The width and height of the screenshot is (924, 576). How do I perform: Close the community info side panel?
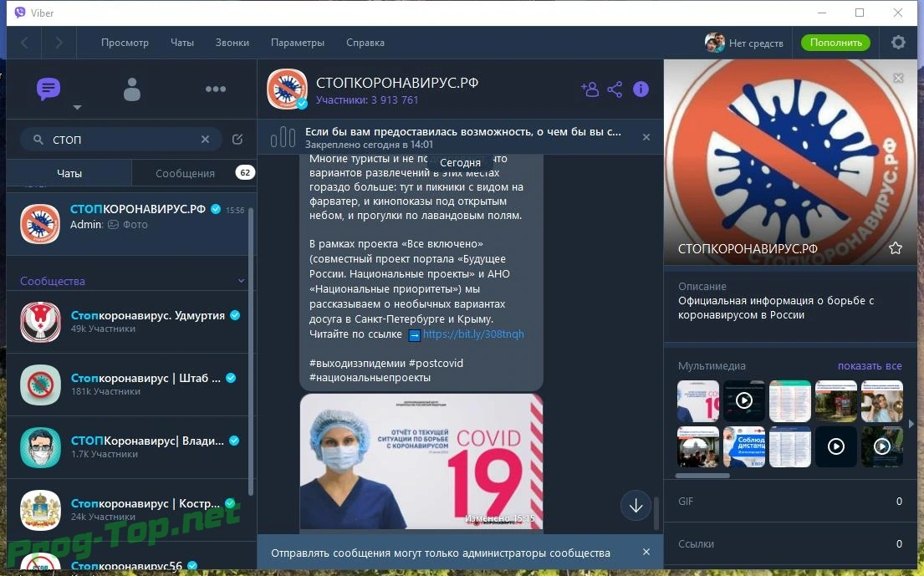898,79
